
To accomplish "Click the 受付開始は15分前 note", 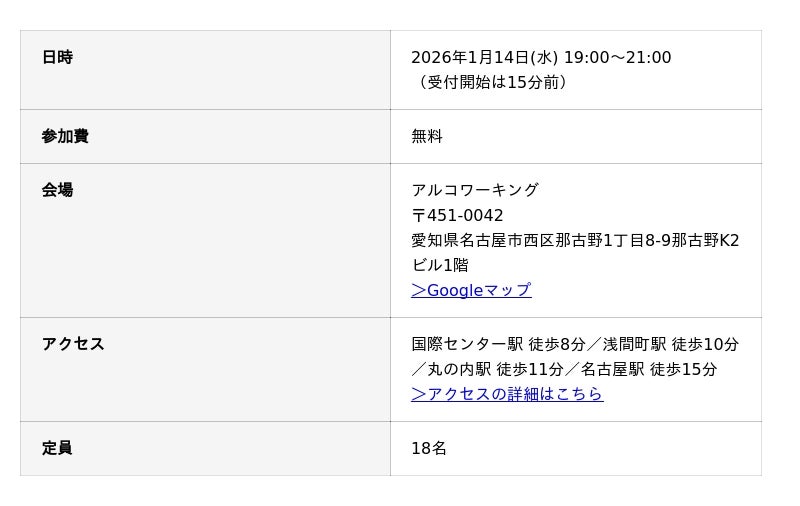I will click(x=492, y=82).
